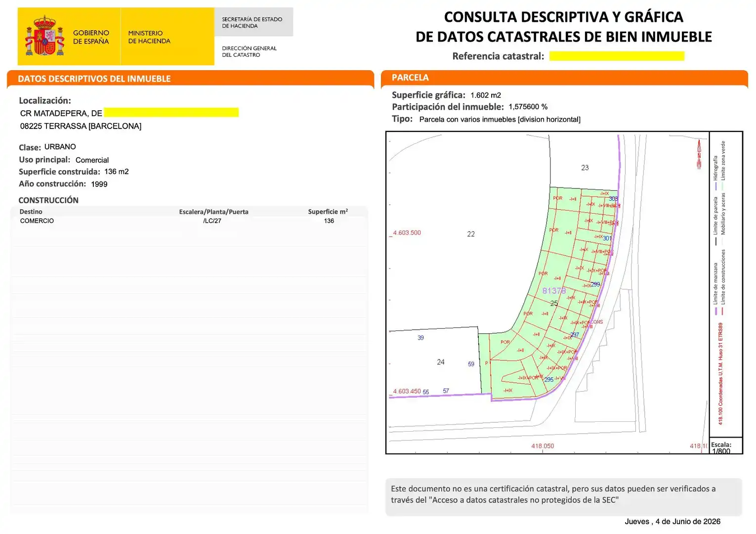
Task: Click street number '59' on the map
Action: [471, 364]
